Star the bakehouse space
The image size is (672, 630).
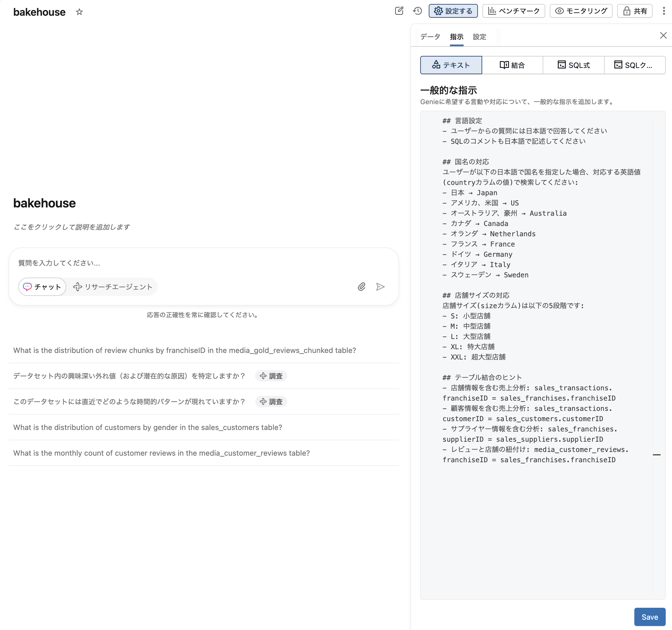[79, 12]
